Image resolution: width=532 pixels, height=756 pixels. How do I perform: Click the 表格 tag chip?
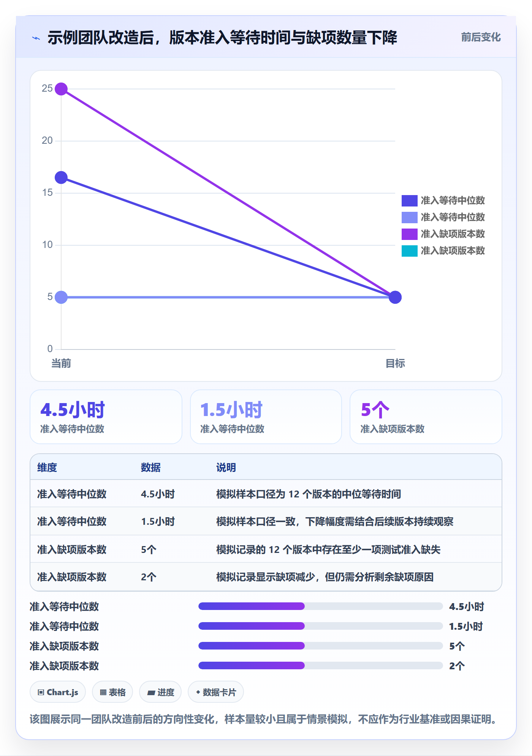[112, 692]
